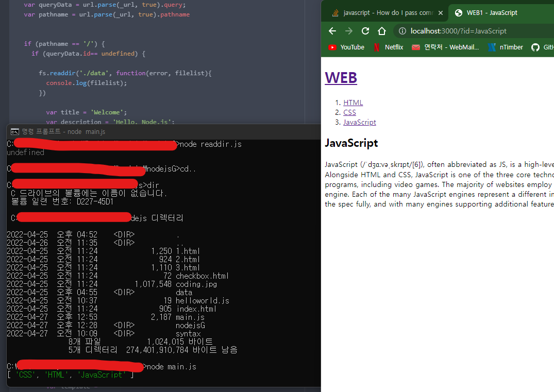Open the CSS link in the list
Image resolution: width=554 pixels, height=392 pixels.
pyautogui.click(x=349, y=113)
